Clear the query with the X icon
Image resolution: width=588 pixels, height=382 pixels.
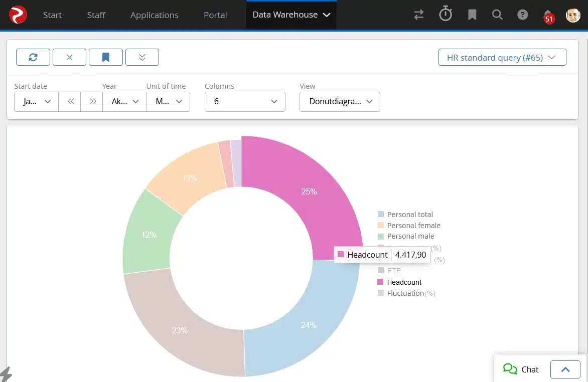pos(69,57)
